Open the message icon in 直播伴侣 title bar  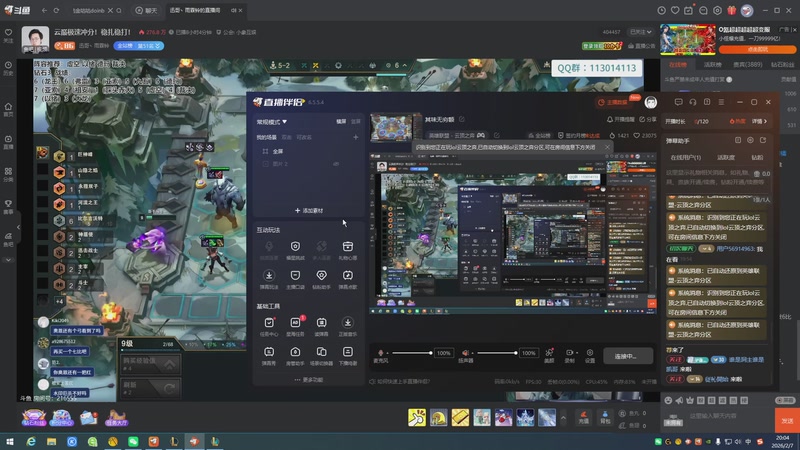tap(678, 102)
